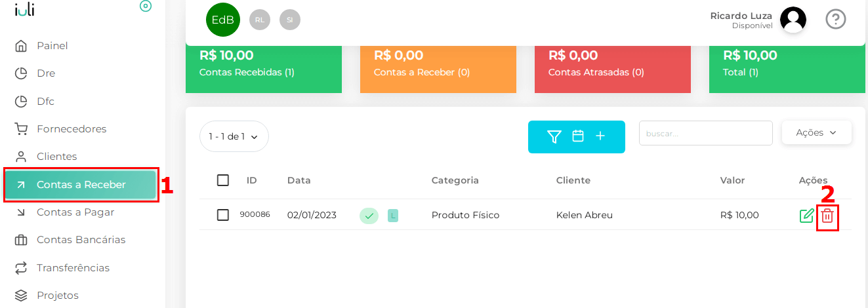Click the green paid checkmark status icon

[x=369, y=215]
